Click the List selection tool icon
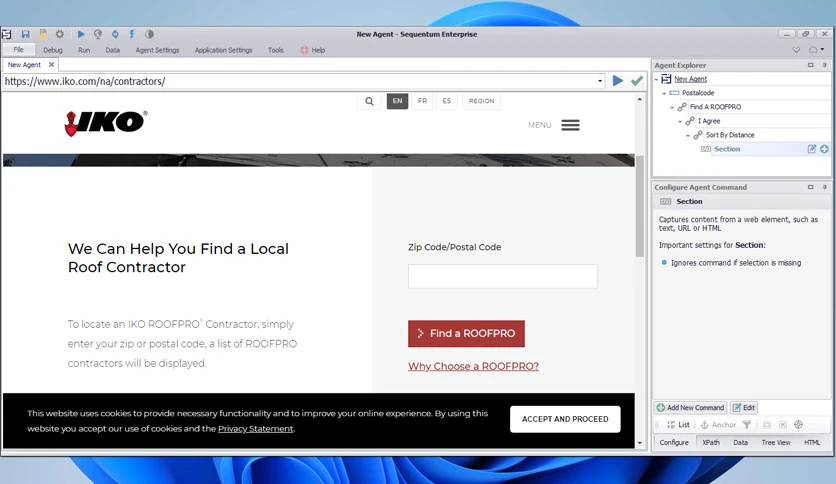The height and width of the screenshot is (484, 836). [x=678, y=424]
